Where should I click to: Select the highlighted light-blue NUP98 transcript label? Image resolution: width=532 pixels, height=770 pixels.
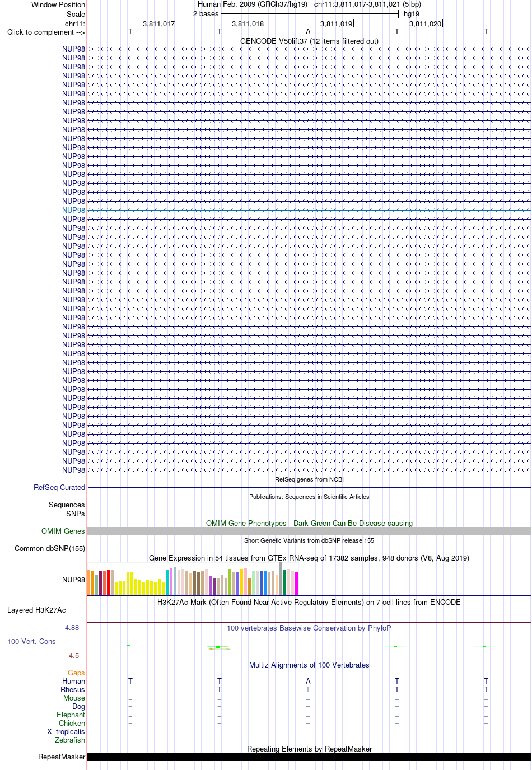click(73, 210)
